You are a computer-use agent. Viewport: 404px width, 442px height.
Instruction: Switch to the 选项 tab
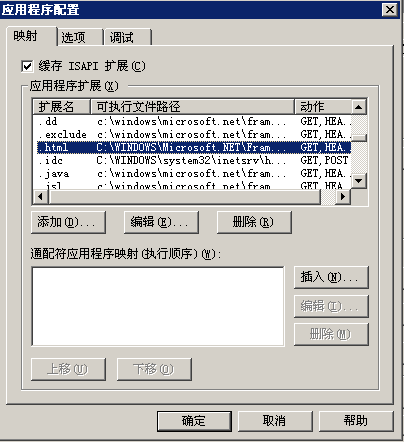pos(80,37)
